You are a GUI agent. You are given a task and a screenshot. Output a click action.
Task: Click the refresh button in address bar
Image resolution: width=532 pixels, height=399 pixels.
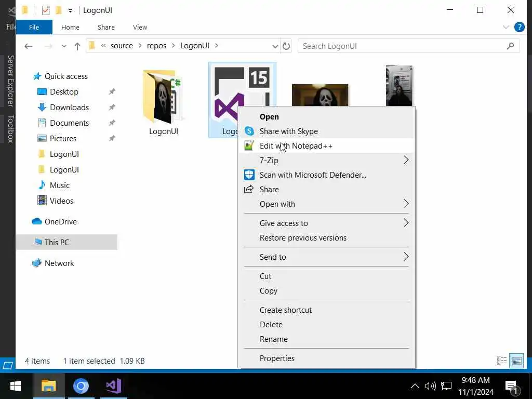point(286,46)
